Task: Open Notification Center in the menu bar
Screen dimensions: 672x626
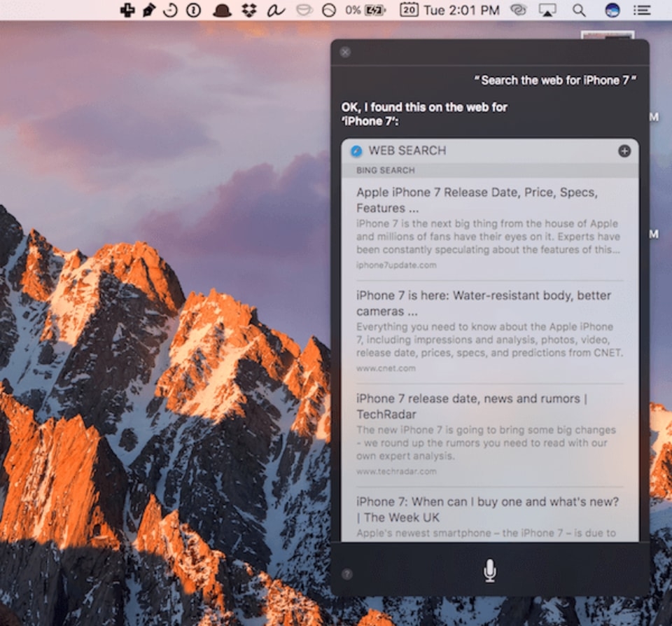Action: 641,10
